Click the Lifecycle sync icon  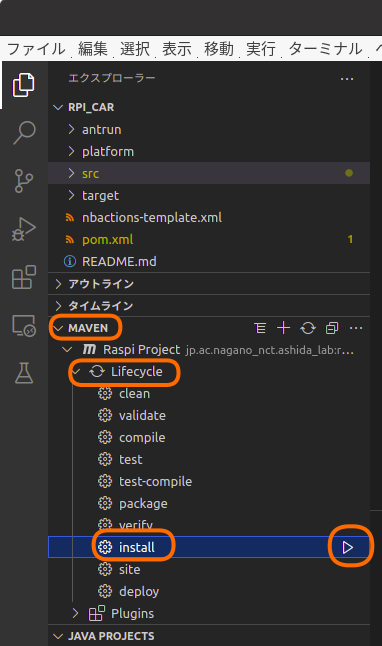[x=97, y=372]
